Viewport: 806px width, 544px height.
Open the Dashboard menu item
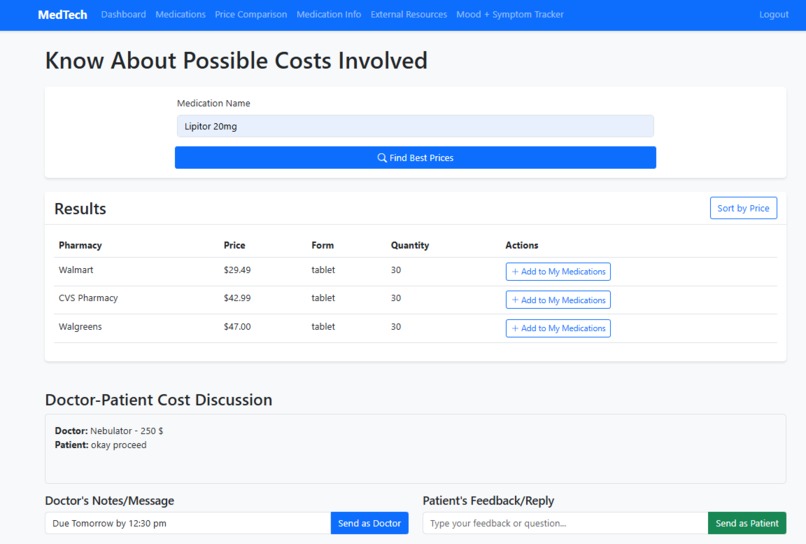[123, 14]
